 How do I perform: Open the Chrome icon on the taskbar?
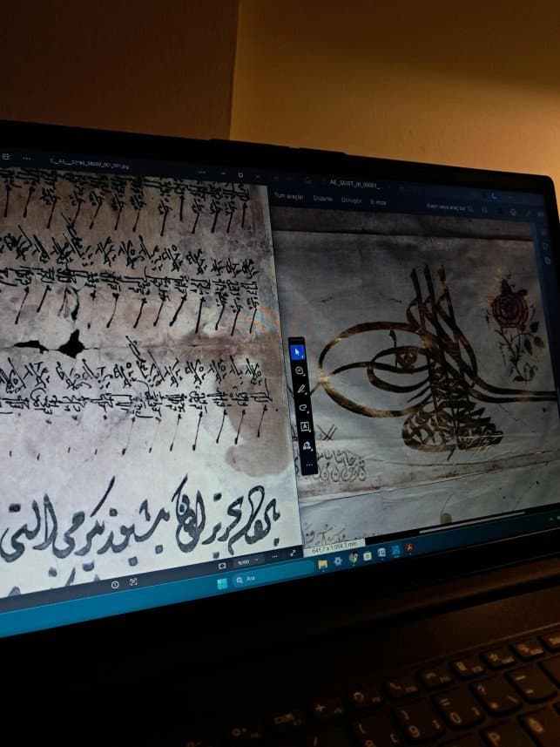[x=353, y=559]
